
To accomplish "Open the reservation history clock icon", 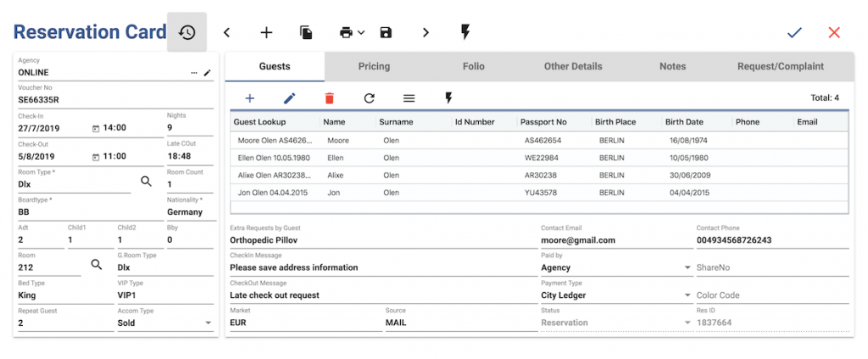I will [187, 33].
